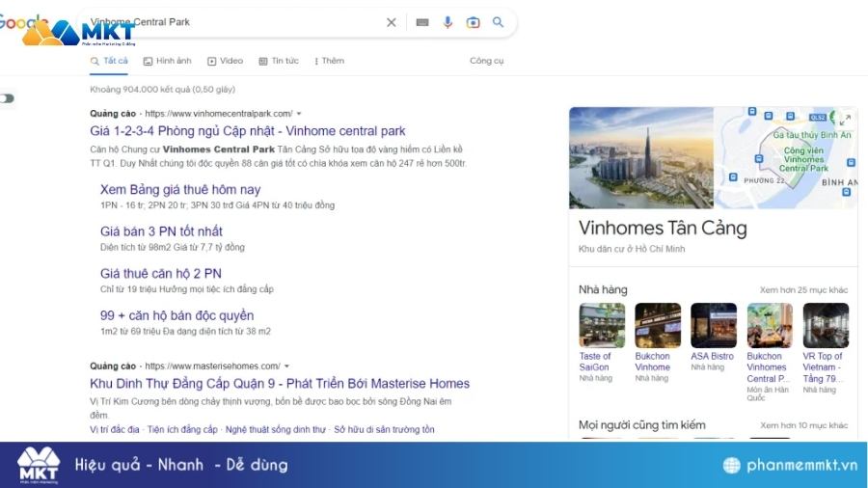This screenshot has height=488, width=868.
Task: Click the result count text Khoảng 904.000 kết quả
Action: pos(162,89)
